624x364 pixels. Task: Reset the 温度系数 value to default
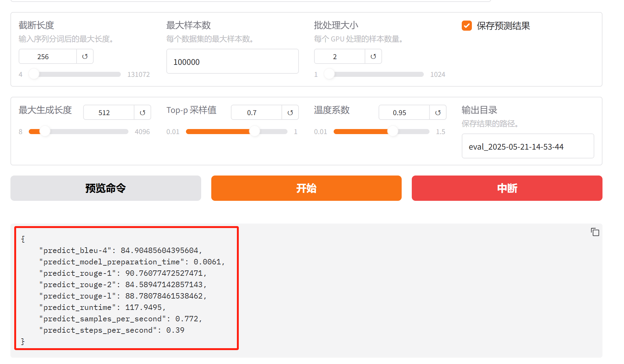(x=438, y=113)
